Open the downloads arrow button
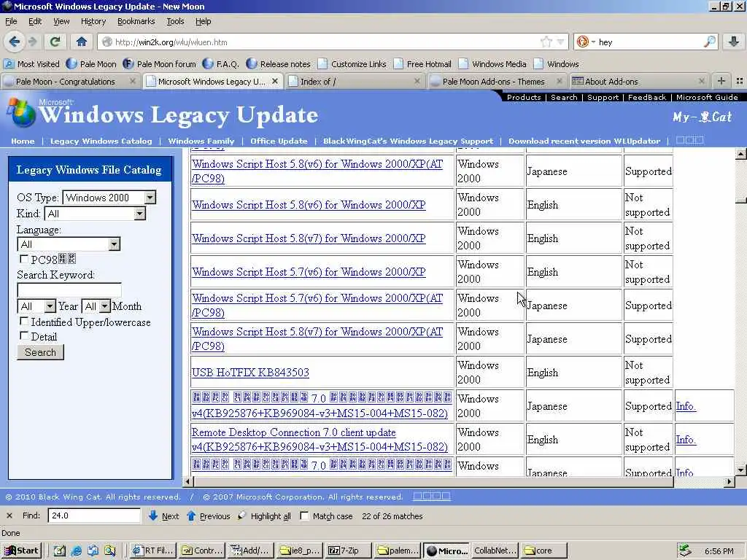 (734, 42)
